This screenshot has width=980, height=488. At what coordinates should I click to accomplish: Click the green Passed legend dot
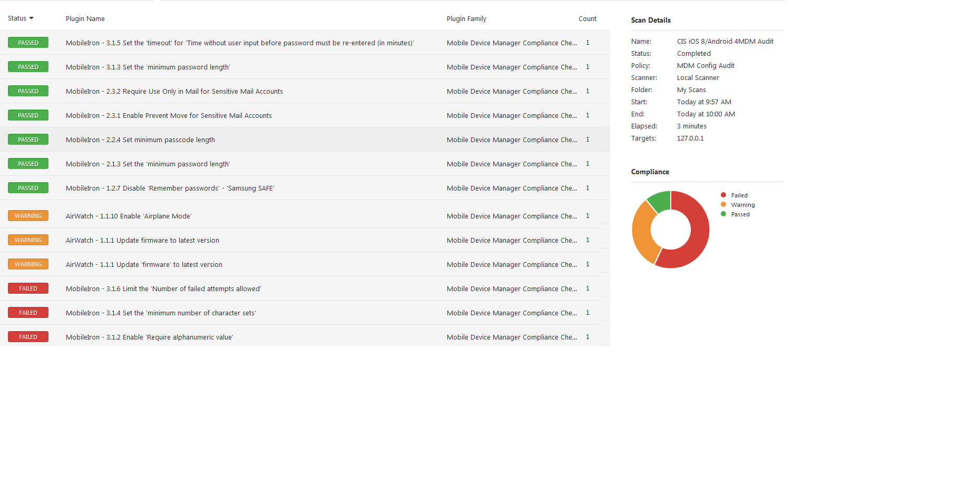point(723,214)
